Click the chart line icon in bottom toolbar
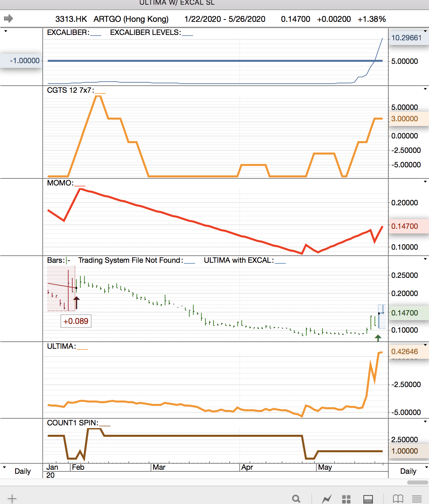 click(x=326, y=499)
